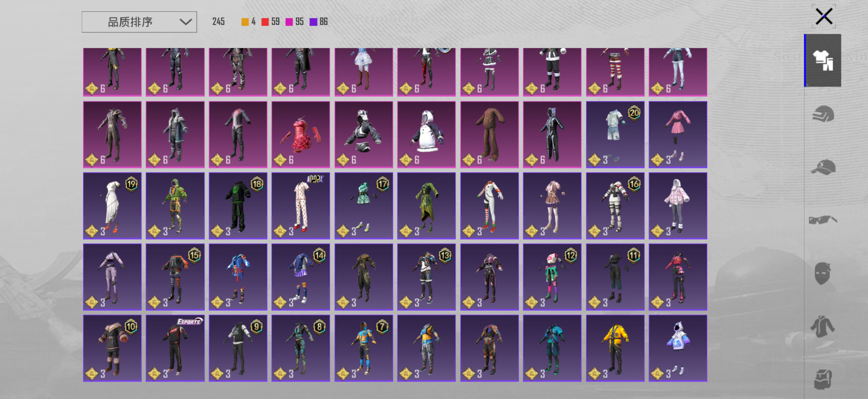Select the ESPORTS tracksuit
868x399 pixels.
tap(175, 348)
